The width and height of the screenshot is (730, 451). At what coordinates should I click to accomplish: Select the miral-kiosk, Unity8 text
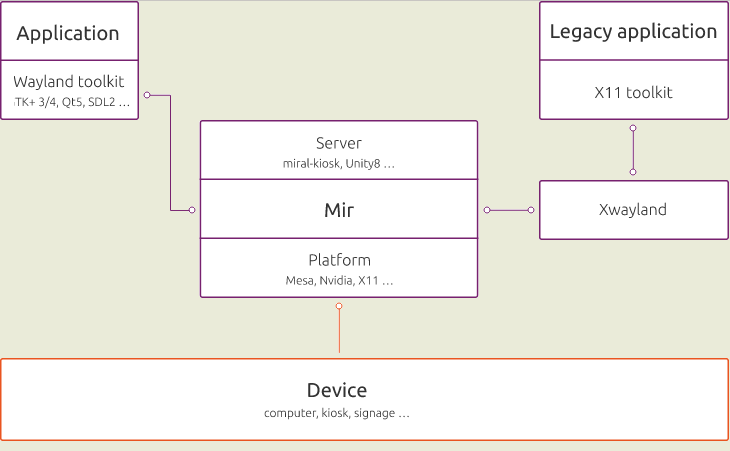[338, 163]
